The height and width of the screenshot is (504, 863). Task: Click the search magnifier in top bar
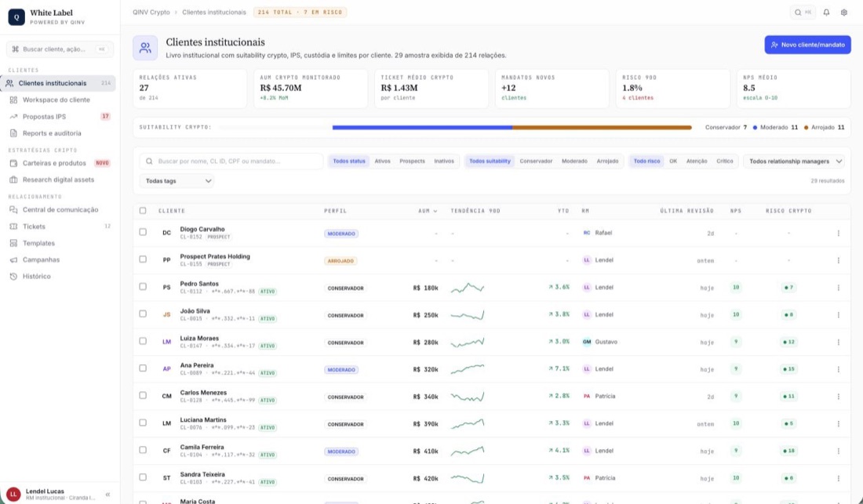(x=798, y=12)
